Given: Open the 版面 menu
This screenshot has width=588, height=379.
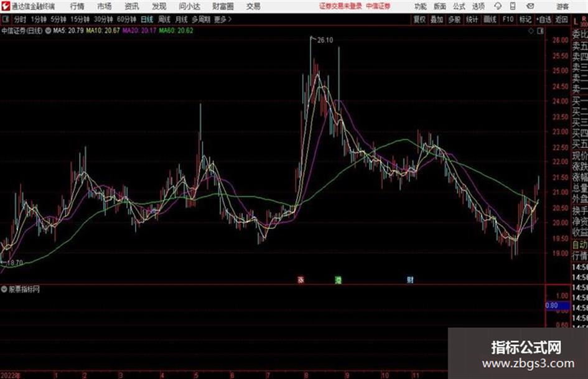Looking at the screenshot, I should point(439,6).
